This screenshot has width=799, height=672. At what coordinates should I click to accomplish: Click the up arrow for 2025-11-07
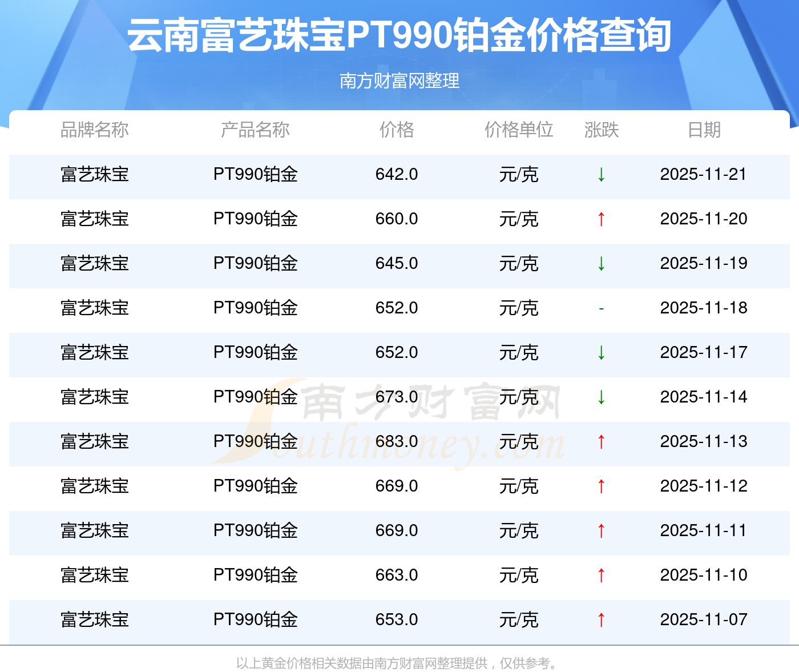[601, 620]
